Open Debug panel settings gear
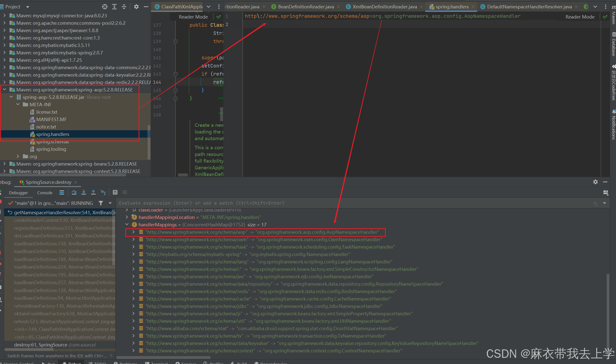This screenshot has height=364, width=616. click(x=595, y=182)
